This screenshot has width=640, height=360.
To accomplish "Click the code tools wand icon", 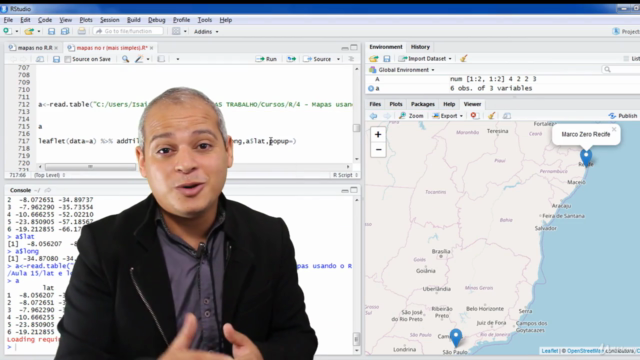I will pos(139,59).
